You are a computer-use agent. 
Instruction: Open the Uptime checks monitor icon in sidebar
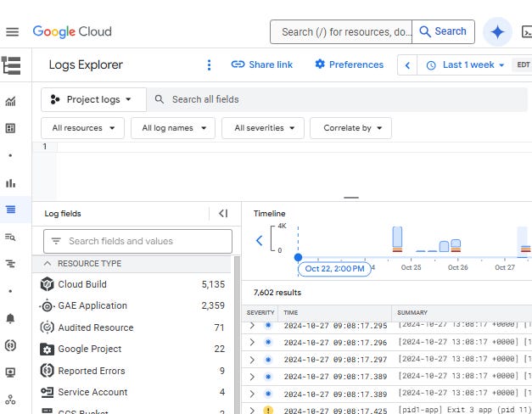pos(10,372)
